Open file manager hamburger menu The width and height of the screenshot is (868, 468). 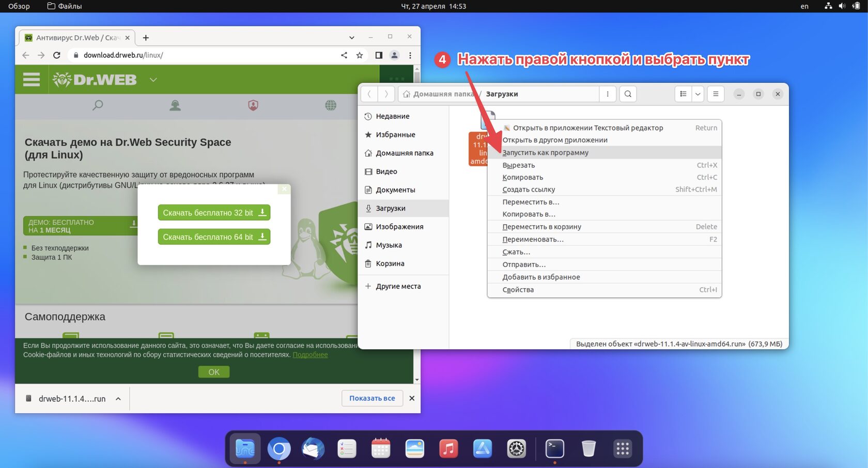(716, 94)
